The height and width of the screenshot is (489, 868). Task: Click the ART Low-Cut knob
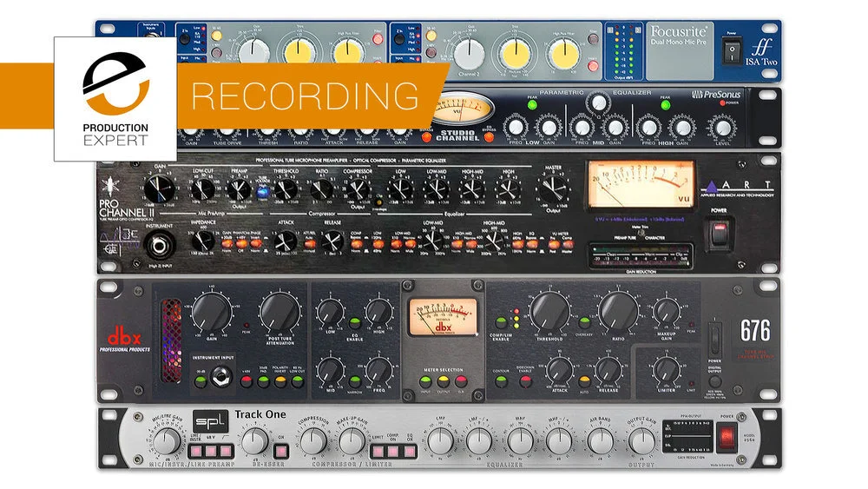tap(202, 190)
